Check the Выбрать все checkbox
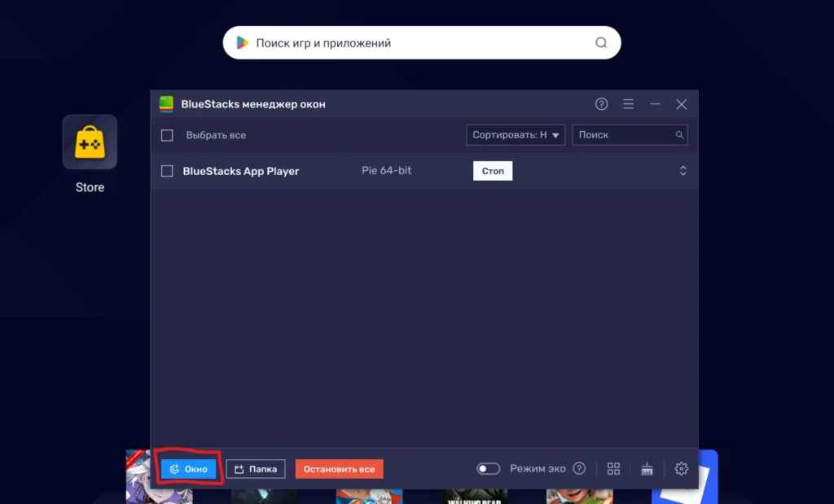The image size is (834, 504). tap(167, 135)
